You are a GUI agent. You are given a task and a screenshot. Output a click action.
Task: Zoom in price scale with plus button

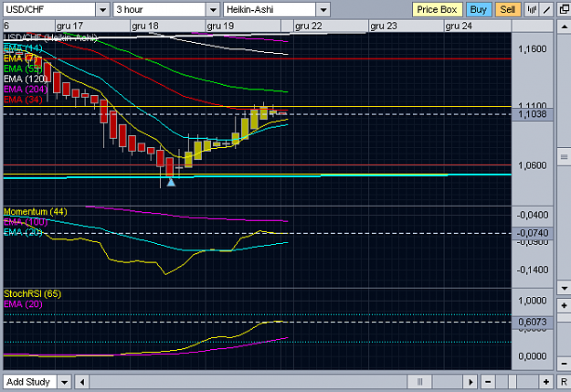click(x=564, y=305)
